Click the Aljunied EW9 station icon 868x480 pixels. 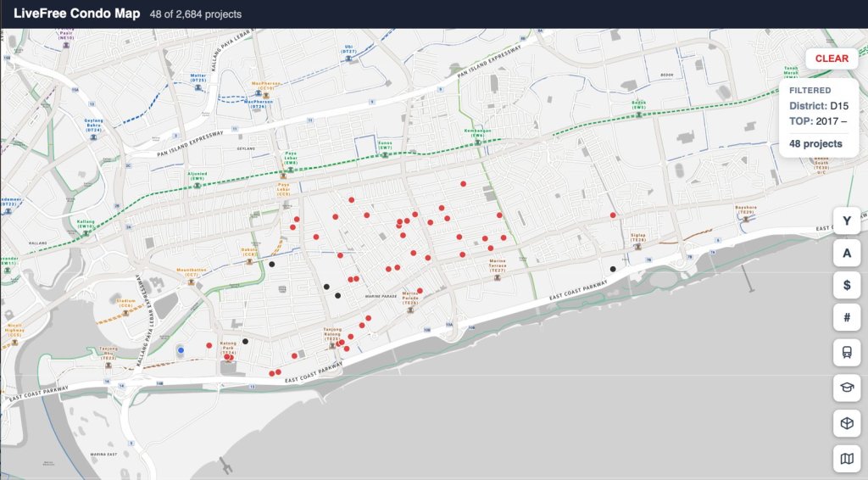pos(197,186)
